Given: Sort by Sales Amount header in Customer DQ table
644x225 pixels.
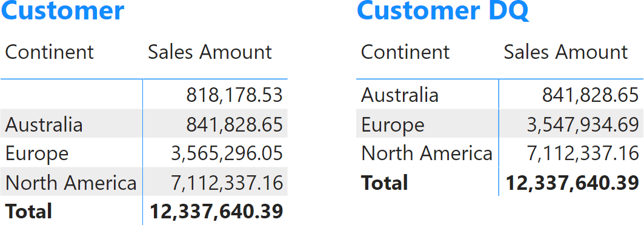Looking at the screenshot, I should click(x=566, y=52).
